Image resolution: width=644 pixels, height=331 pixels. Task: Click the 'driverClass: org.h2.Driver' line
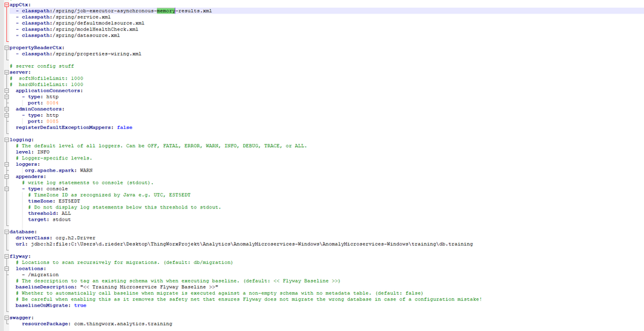click(55, 238)
